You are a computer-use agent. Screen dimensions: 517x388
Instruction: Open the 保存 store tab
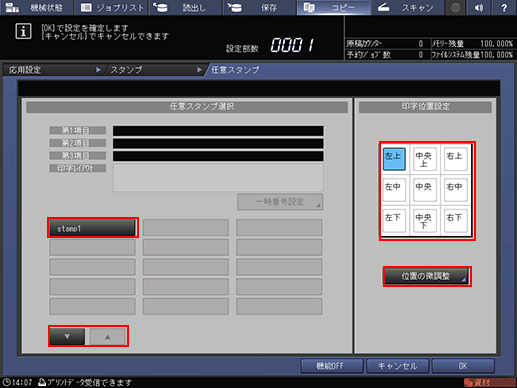coord(259,7)
